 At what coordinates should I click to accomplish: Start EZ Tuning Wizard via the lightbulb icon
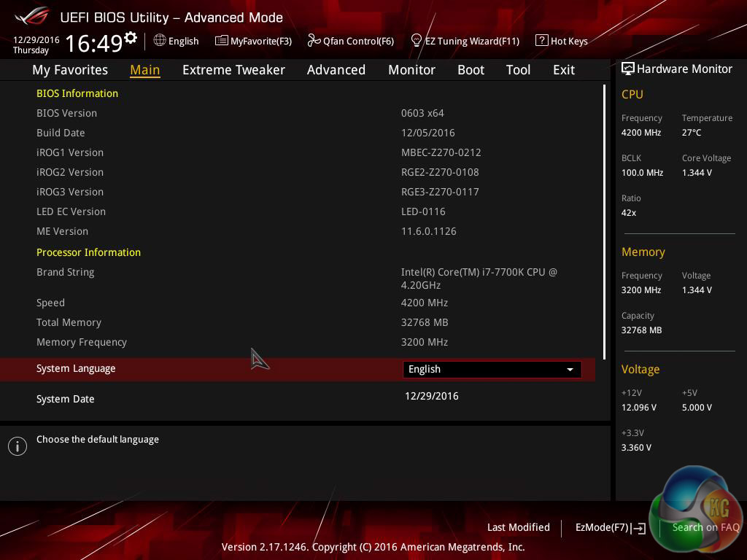tap(417, 41)
